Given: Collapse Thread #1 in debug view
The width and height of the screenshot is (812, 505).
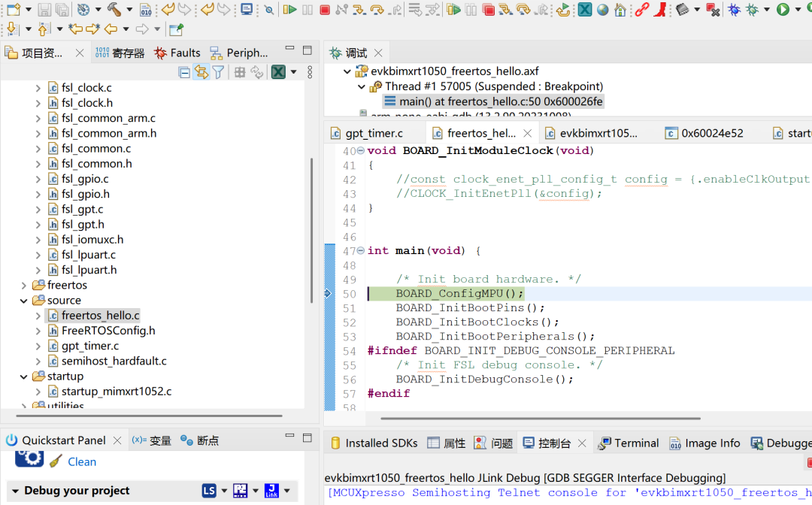Looking at the screenshot, I should pyautogui.click(x=362, y=86).
